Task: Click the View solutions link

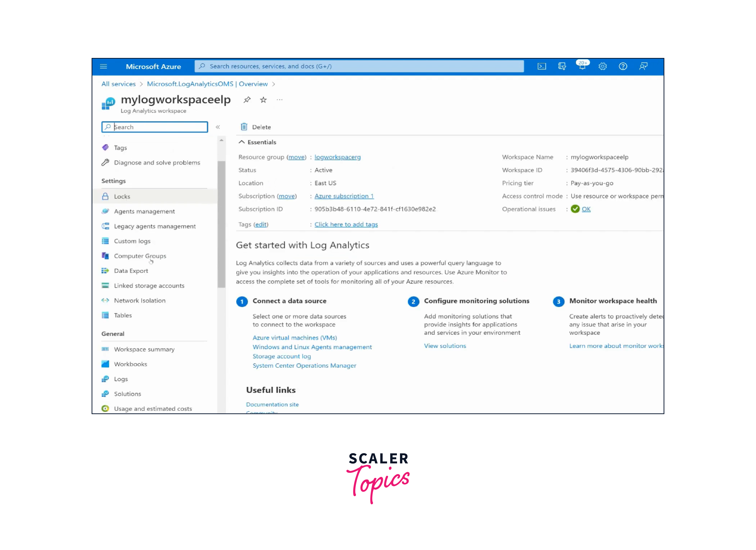Action: tap(445, 346)
